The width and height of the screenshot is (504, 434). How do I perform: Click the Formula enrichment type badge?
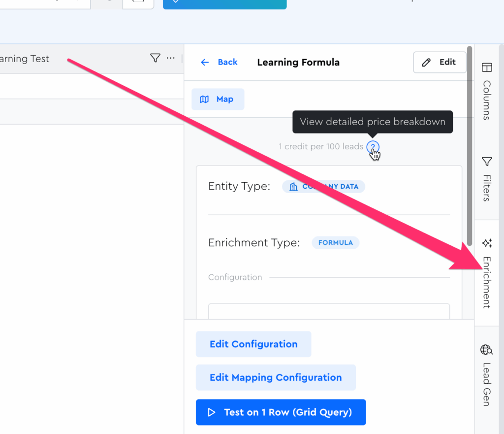coord(335,243)
